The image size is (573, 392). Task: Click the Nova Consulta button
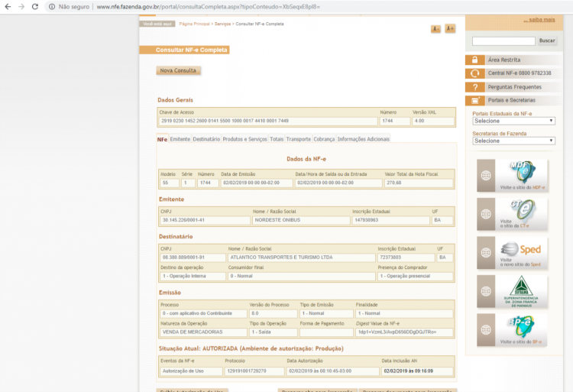click(x=178, y=70)
